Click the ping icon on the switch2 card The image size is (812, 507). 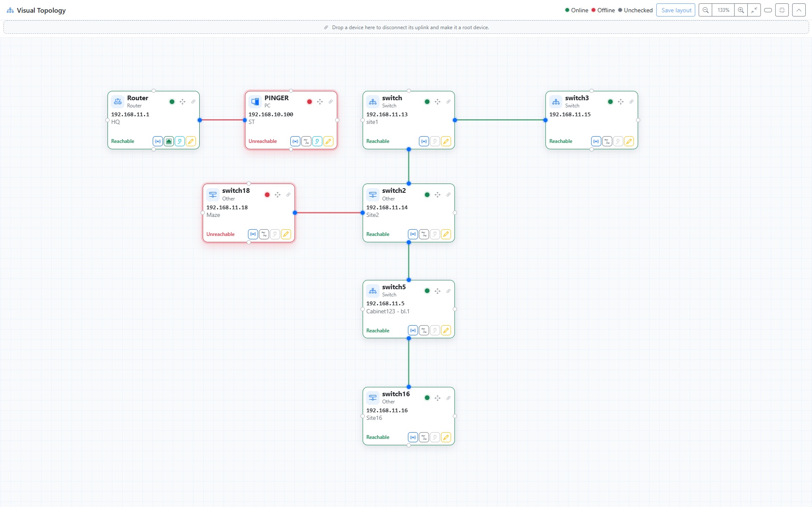pos(413,234)
